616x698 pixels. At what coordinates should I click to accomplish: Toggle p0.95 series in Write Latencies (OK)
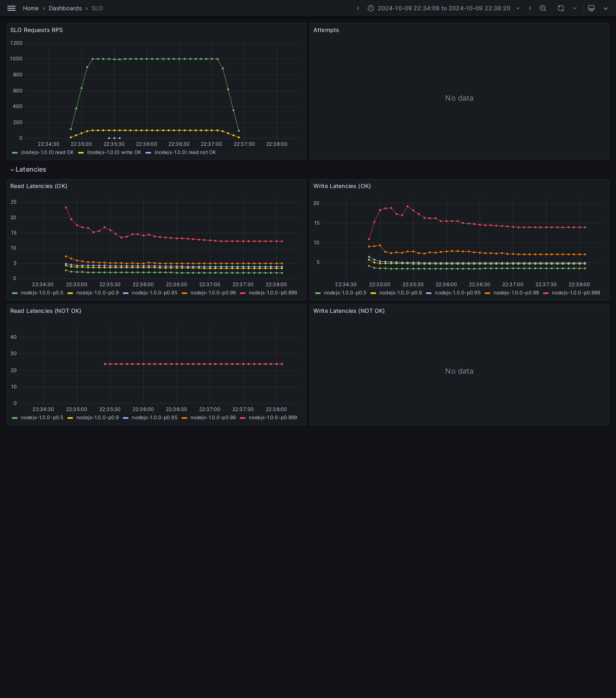tap(457, 293)
